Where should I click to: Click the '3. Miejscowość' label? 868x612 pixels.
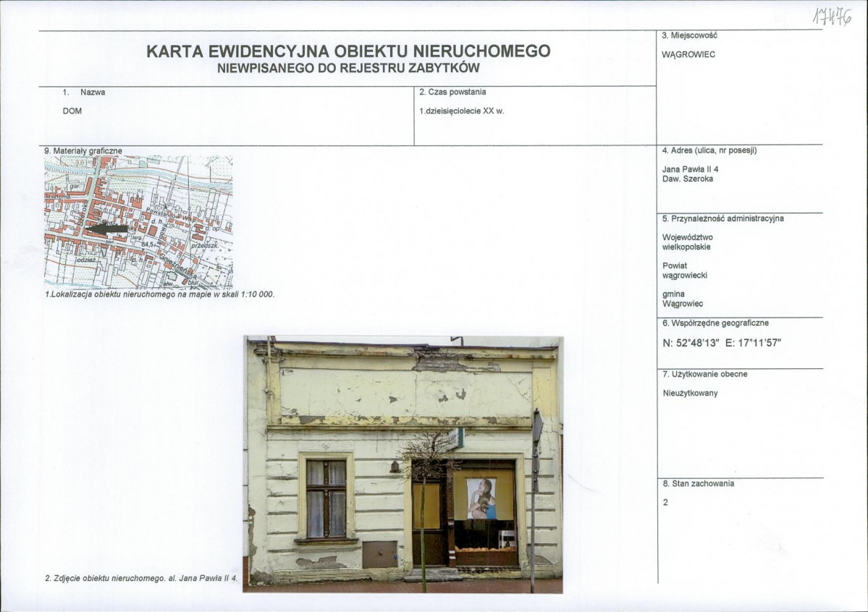(689, 35)
